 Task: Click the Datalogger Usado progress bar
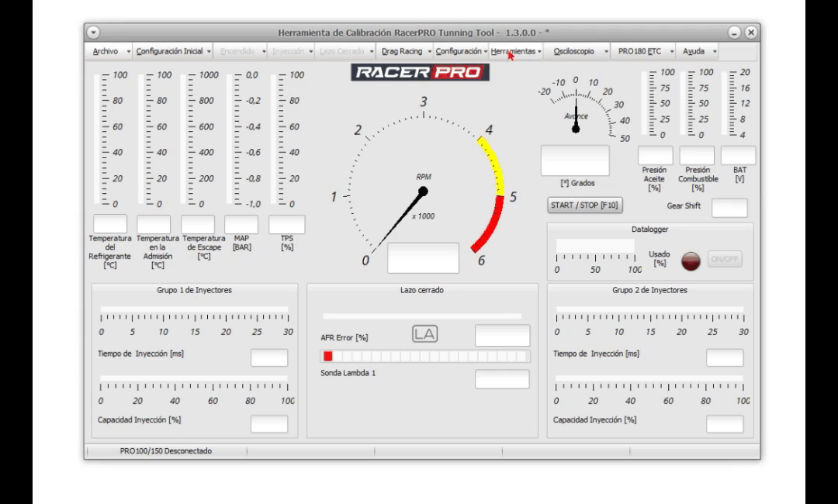pyautogui.click(x=595, y=246)
